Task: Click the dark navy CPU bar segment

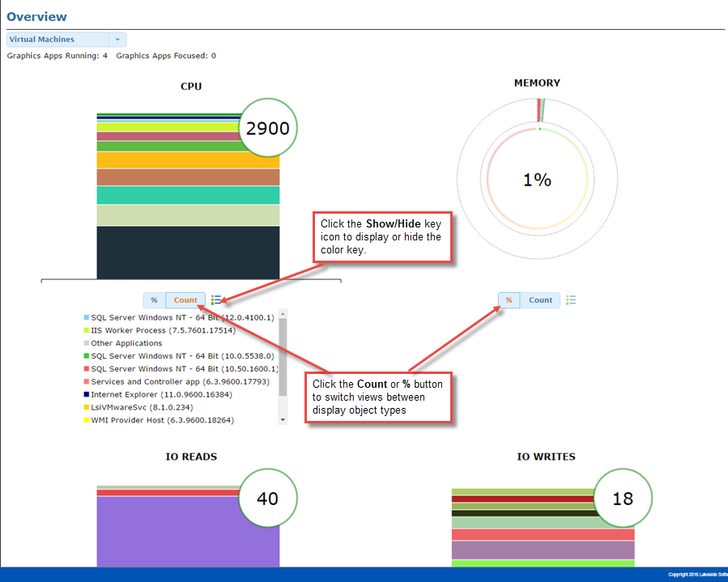Action: coord(188,253)
